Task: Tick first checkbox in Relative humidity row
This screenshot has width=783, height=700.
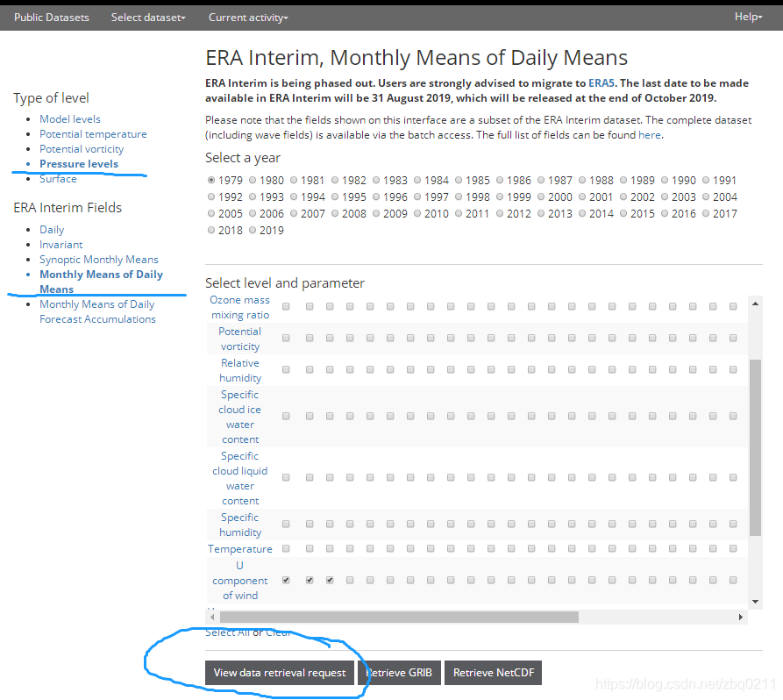Action: 286,369
